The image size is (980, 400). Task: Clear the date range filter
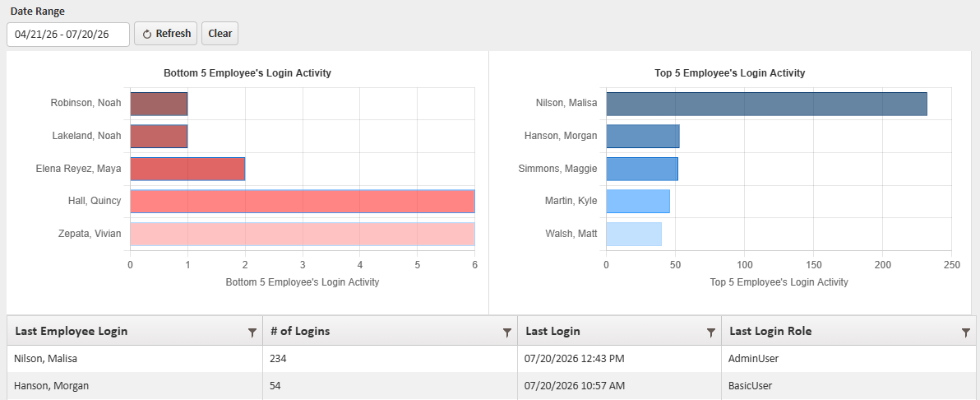pos(220,34)
